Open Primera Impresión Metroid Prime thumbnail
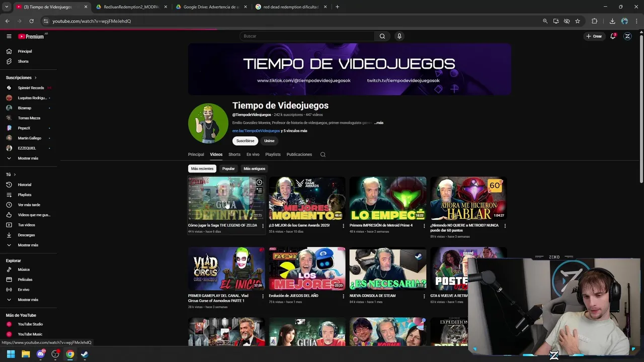 point(388,198)
